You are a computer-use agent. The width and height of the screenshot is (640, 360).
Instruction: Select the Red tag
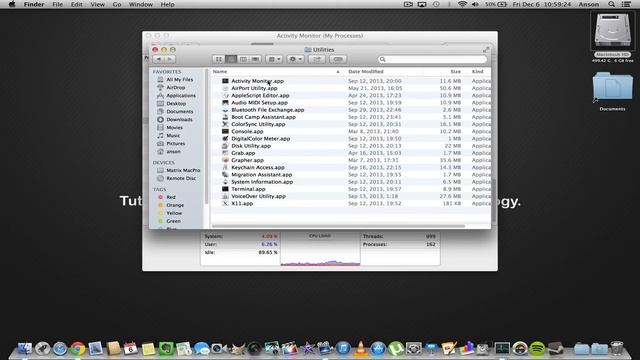click(x=171, y=197)
